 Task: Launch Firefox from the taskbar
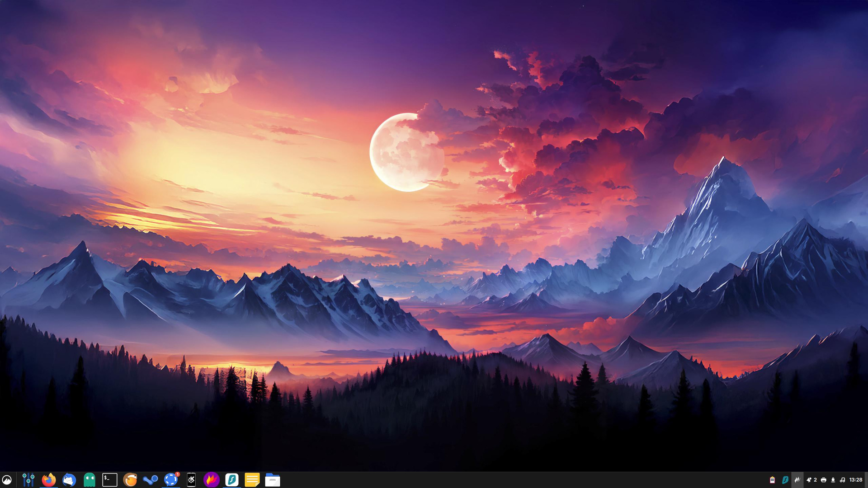click(x=49, y=479)
